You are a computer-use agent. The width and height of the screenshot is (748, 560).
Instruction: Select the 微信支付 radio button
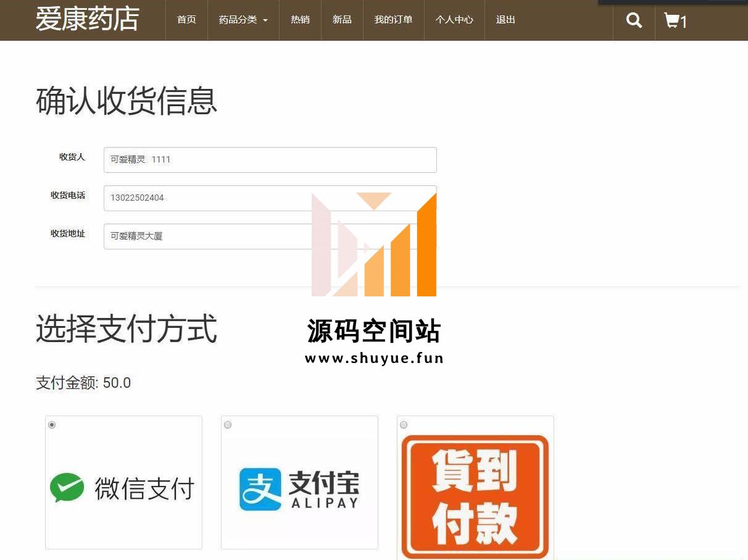pos(52,425)
